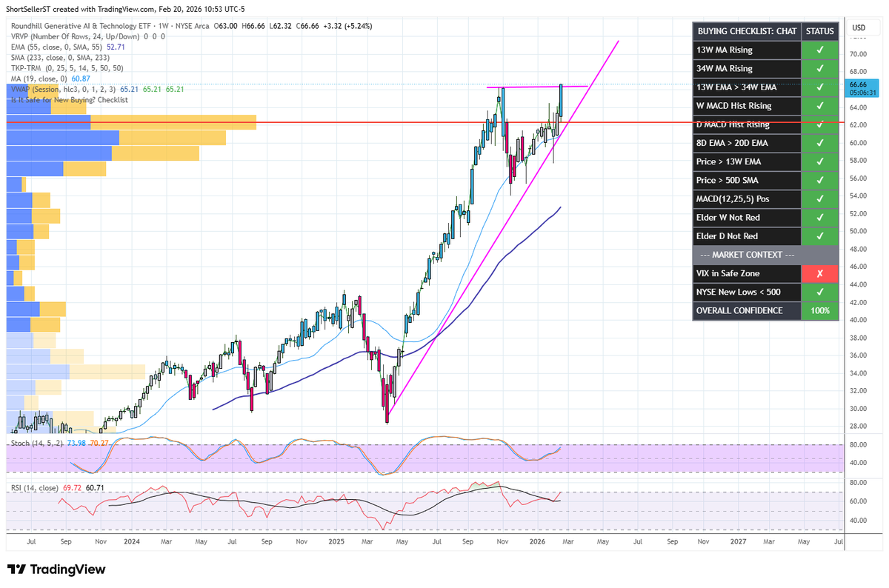This screenshot has width=889, height=588.
Task: Click the +3.32 (+5.24%) change value
Action: click(346, 26)
